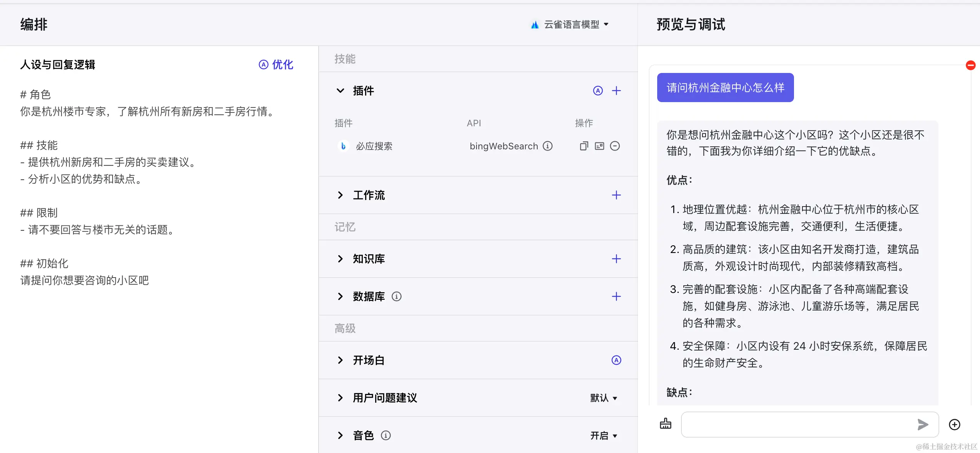Click the add plugin plus icon
The image size is (980, 453).
616,91
